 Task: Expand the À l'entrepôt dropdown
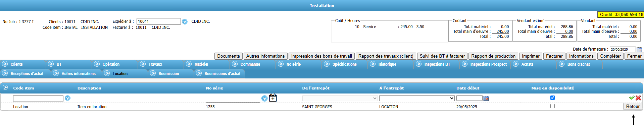[417, 98]
